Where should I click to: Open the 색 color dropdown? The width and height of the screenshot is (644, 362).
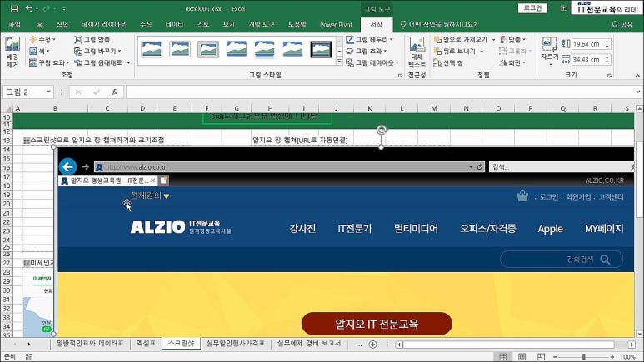pyautogui.click(x=39, y=52)
